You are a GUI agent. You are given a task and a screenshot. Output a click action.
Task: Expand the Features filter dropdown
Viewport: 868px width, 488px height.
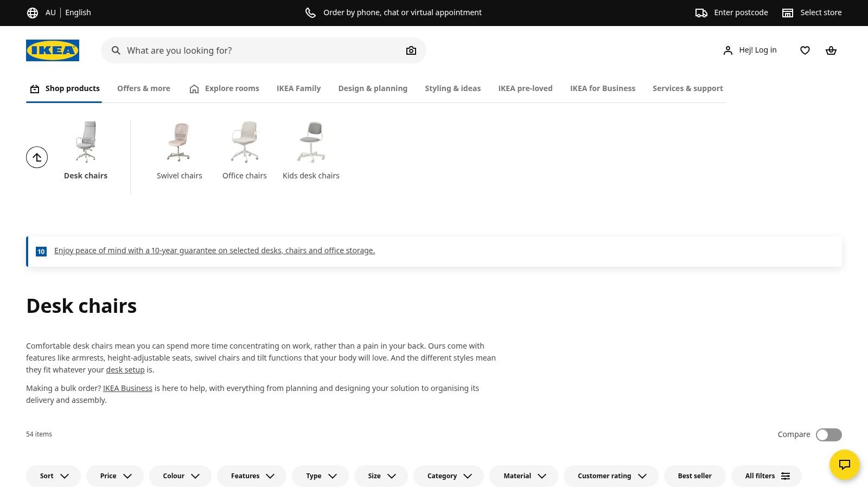252,476
